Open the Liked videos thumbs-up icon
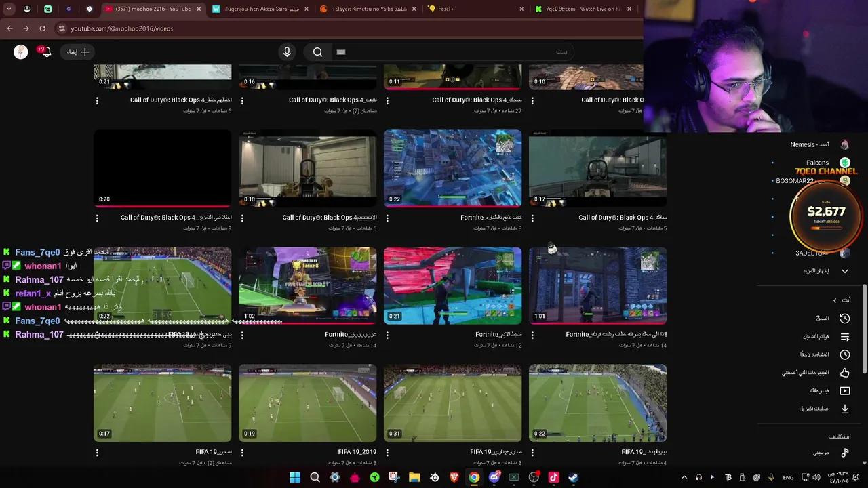 844,372
